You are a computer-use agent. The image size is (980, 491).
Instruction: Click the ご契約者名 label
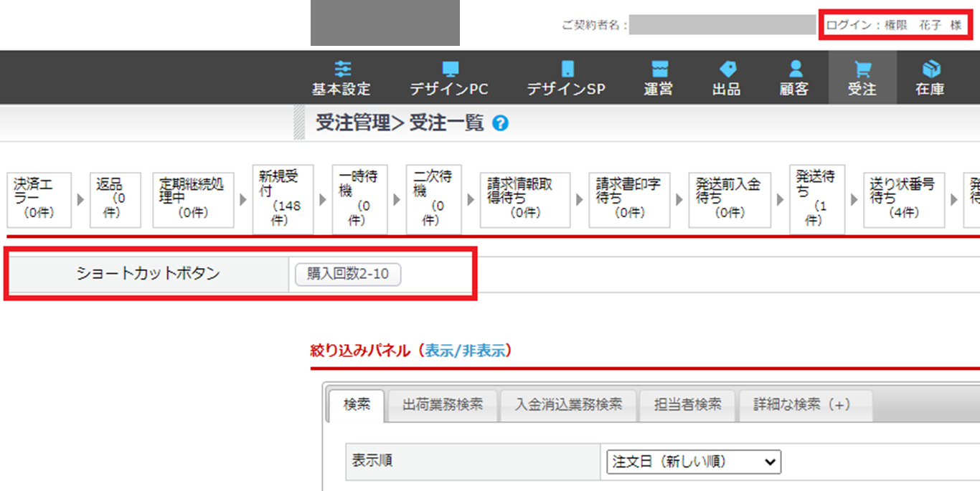[595, 26]
